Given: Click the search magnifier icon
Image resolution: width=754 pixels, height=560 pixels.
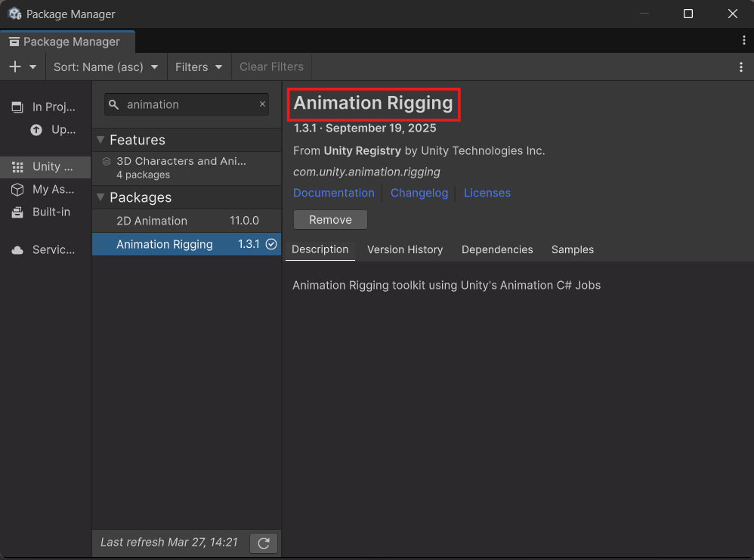Looking at the screenshot, I should point(113,104).
